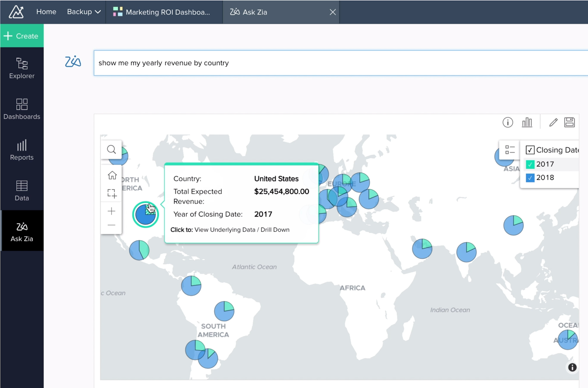The image size is (588, 388).
Task: Zoom out on the map
Action: point(112,225)
